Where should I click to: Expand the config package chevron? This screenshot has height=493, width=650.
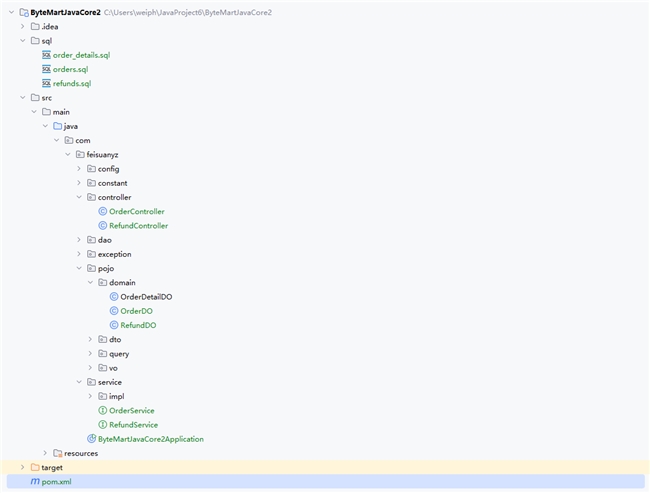79,169
